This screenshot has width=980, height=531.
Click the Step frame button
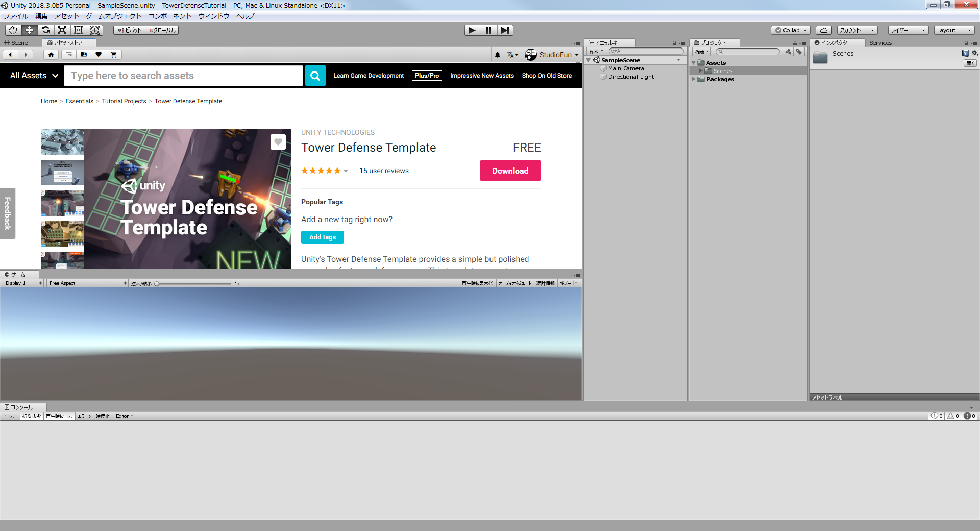point(505,30)
